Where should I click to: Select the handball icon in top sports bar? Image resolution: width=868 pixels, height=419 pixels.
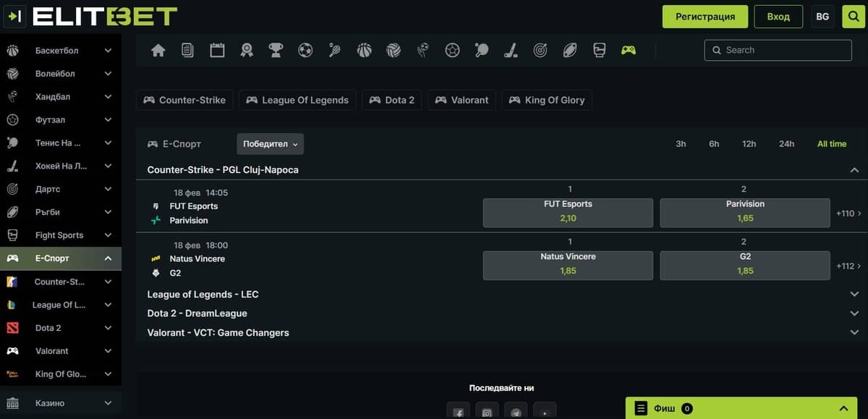coord(423,50)
